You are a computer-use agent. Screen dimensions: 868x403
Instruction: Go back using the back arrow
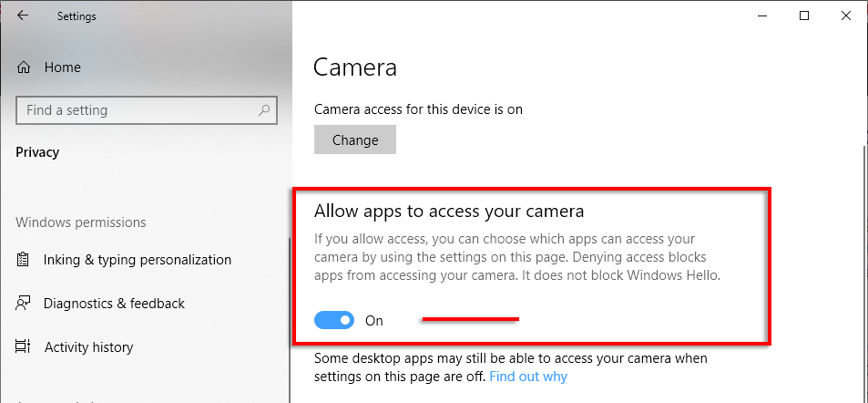click(23, 15)
